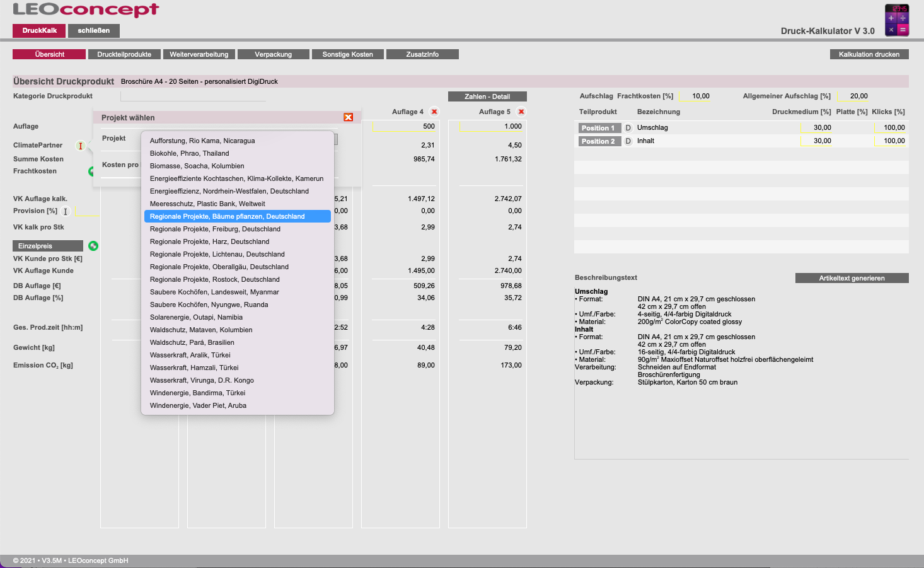Image resolution: width=924 pixels, height=568 pixels.
Task: Open the Weiterverarbeitung tab
Action: (x=199, y=54)
